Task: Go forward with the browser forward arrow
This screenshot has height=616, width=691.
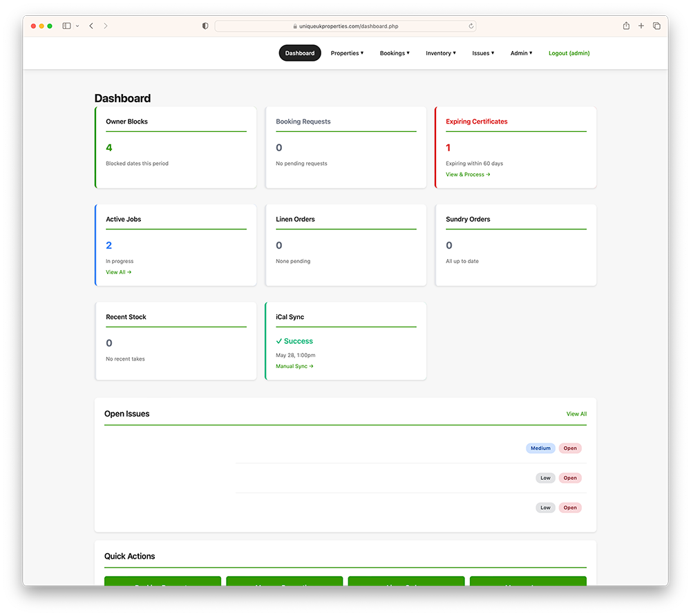Action: point(106,26)
